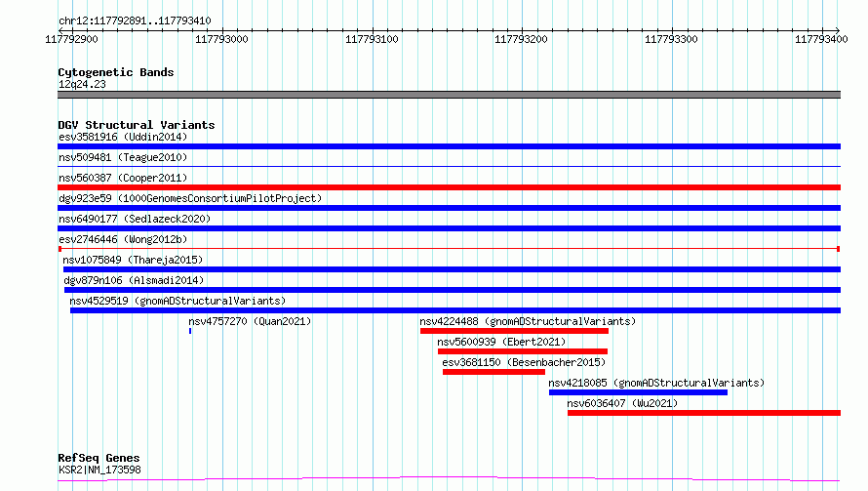Screen dimensions: 868x491
Task: Select the blue nsv4218085 variant bar
Action: pyautogui.click(x=638, y=392)
